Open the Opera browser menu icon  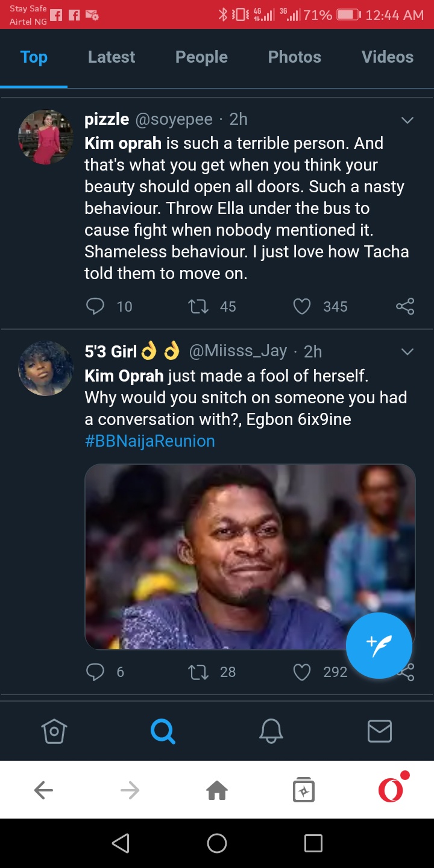(x=391, y=790)
